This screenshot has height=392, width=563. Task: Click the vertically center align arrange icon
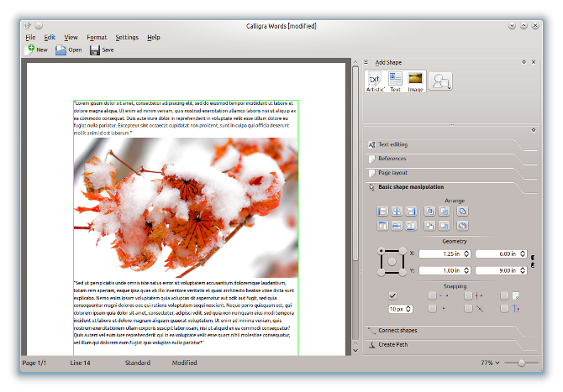click(397, 226)
